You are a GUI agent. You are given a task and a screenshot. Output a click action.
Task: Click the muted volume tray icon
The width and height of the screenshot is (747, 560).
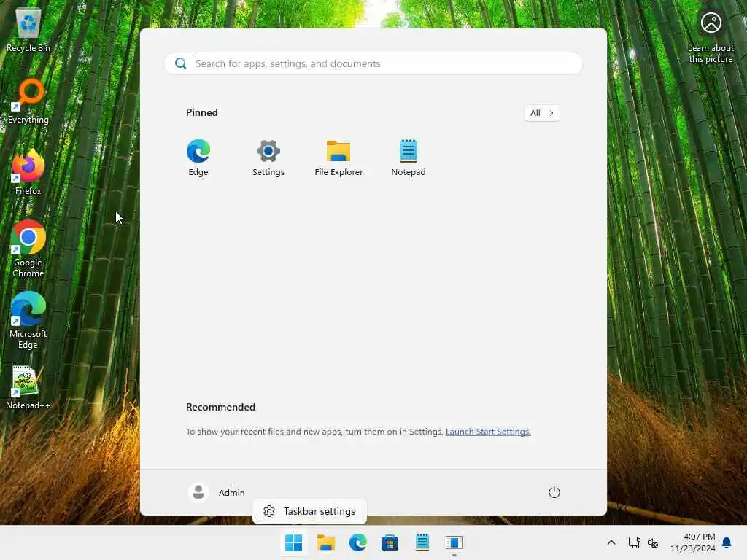click(653, 542)
